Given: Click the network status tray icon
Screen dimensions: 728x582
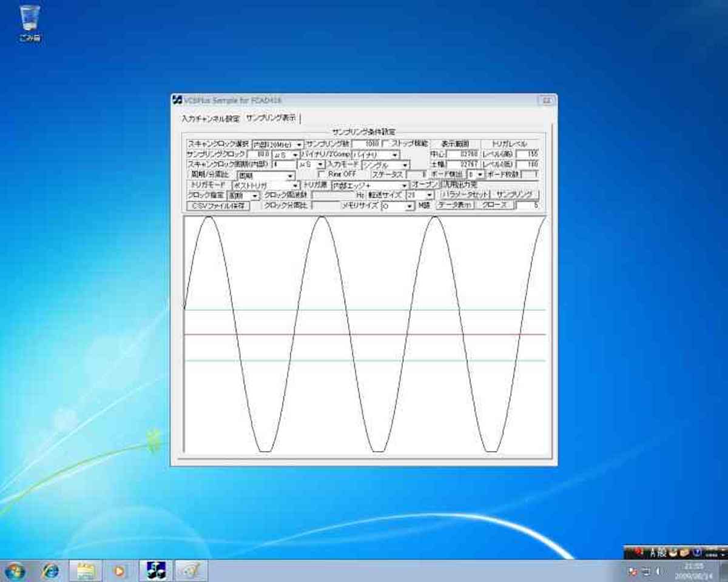Looking at the screenshot, I should tap(646, 571).
